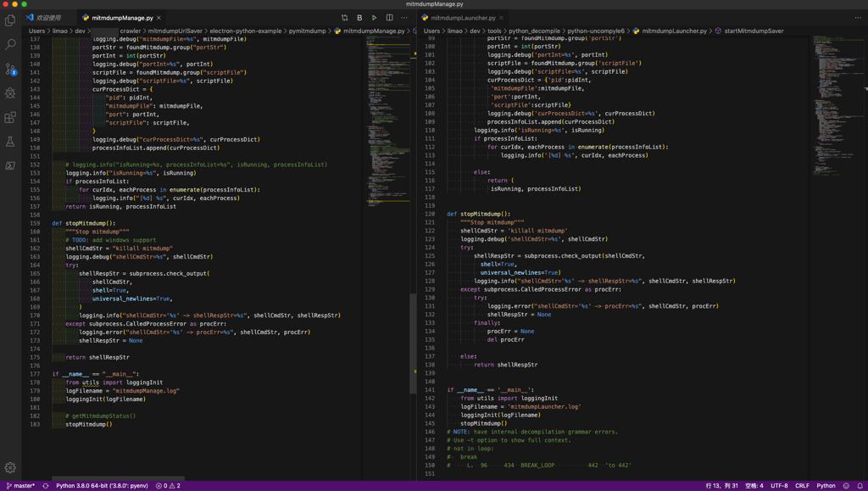Run the Python file with play icon
Screen dimensions: 868x491
(x=374, y=18)
